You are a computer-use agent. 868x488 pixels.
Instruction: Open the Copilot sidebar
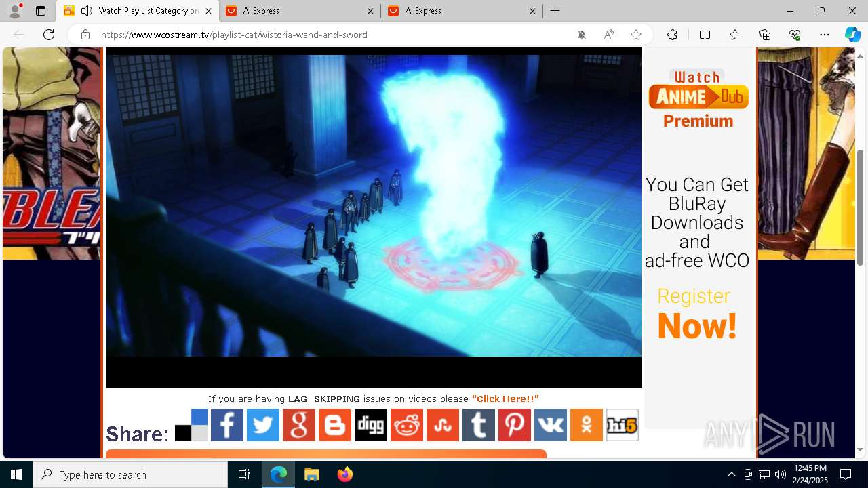852,35
